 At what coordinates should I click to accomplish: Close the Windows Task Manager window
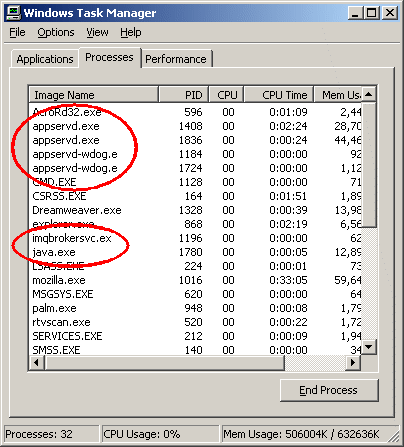tap(390, 13)
